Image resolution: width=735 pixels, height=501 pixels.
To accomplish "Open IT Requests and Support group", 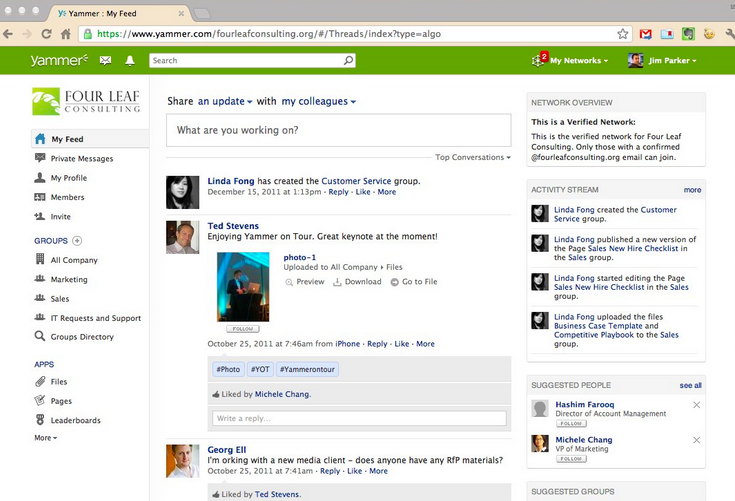I will click(x=88, y=318).
